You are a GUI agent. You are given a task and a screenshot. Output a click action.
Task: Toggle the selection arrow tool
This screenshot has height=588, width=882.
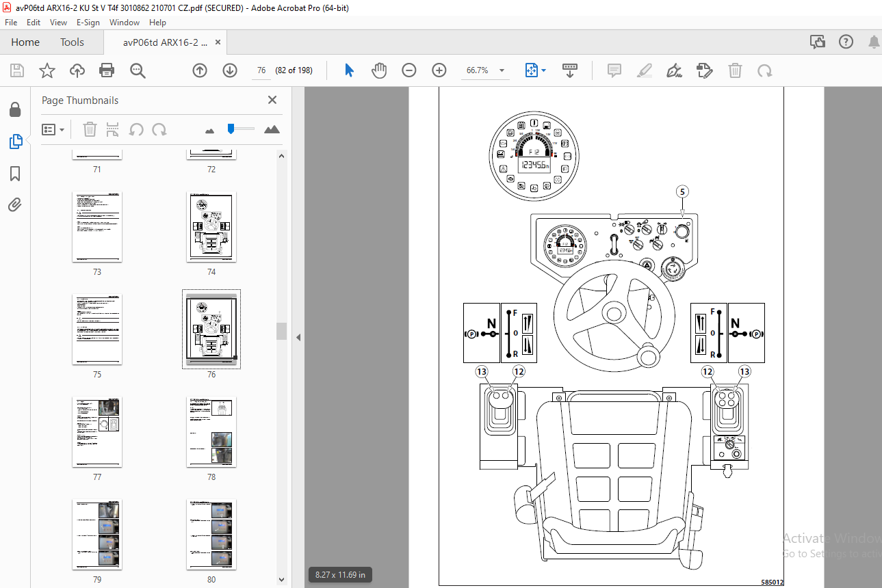tap(350, 70)
